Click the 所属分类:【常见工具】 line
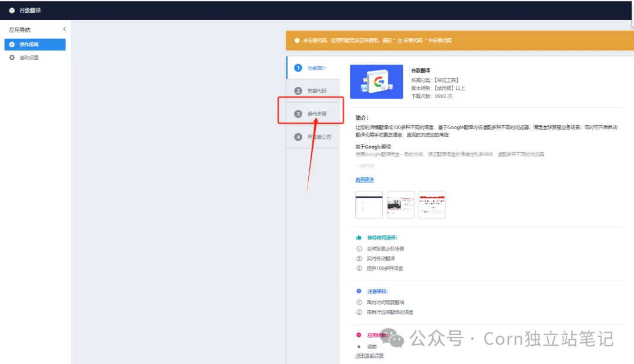634x364 pixels. (435, 80)
